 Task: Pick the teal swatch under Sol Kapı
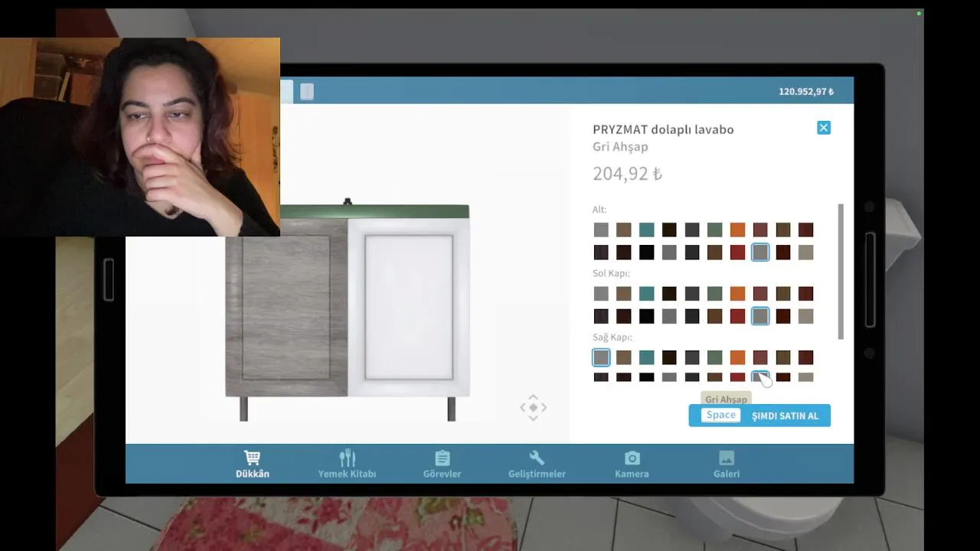647,293
